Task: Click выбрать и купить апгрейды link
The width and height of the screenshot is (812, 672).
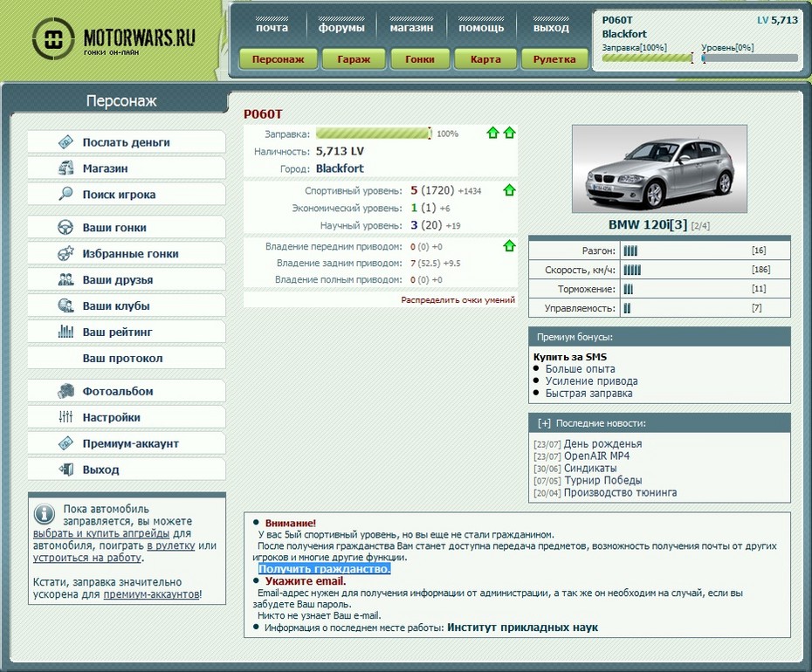Action: coord(101,533)
